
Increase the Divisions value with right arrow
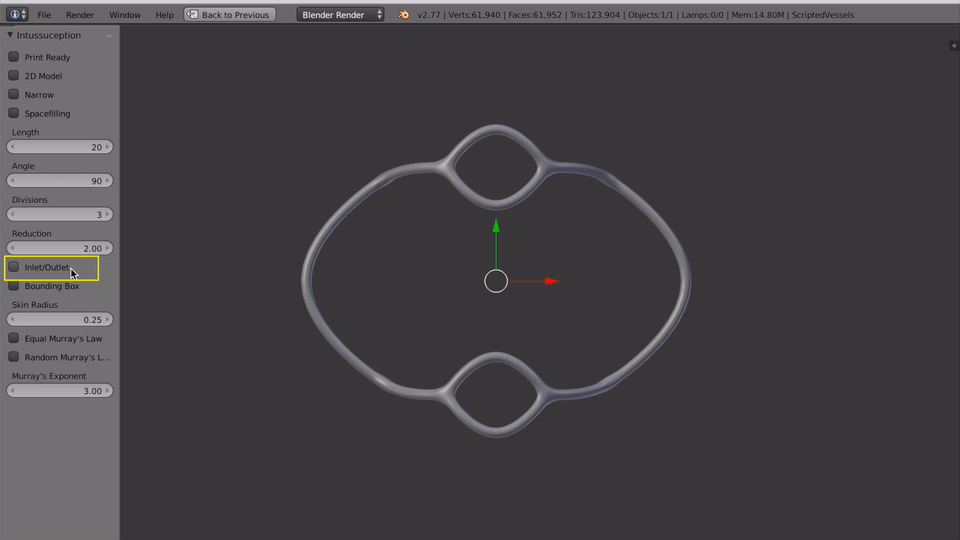click(107, 214)
